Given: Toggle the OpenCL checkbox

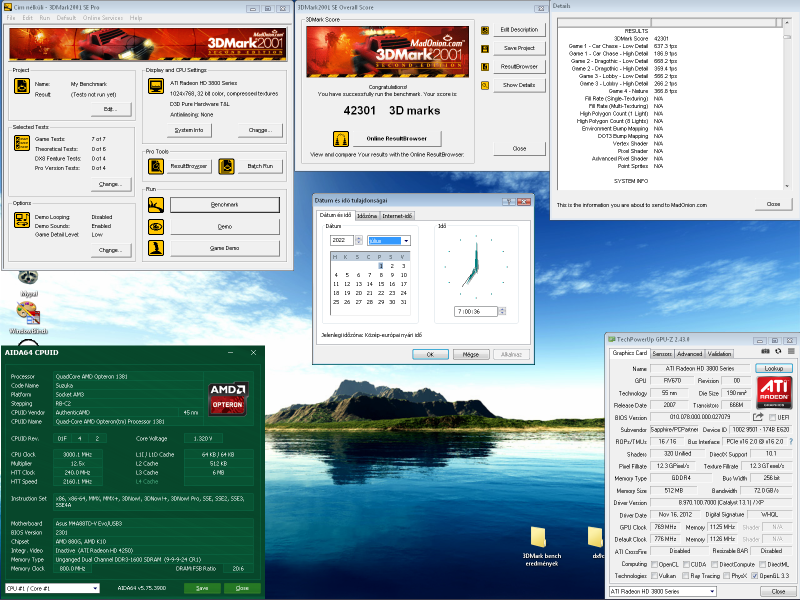Looking at the screenshot, I should [x=654, y=564].
